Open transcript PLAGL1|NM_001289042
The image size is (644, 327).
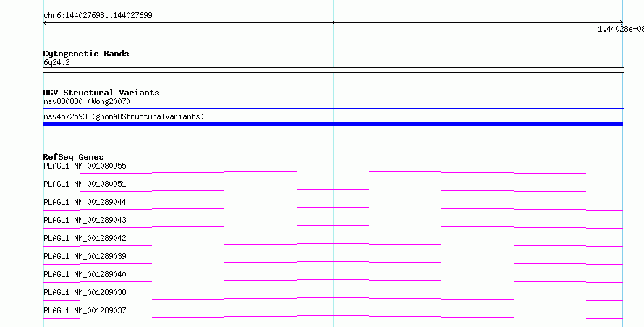click(85, 238)
